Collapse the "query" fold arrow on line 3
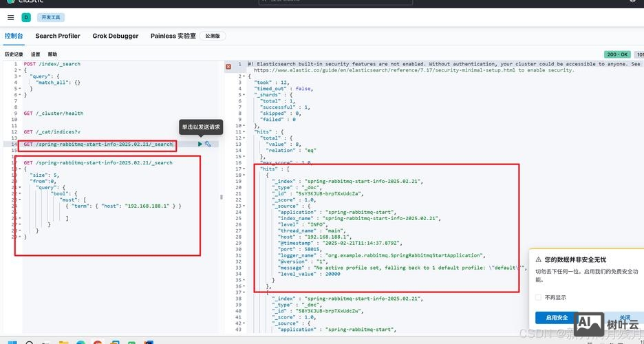 coord(19,76)
